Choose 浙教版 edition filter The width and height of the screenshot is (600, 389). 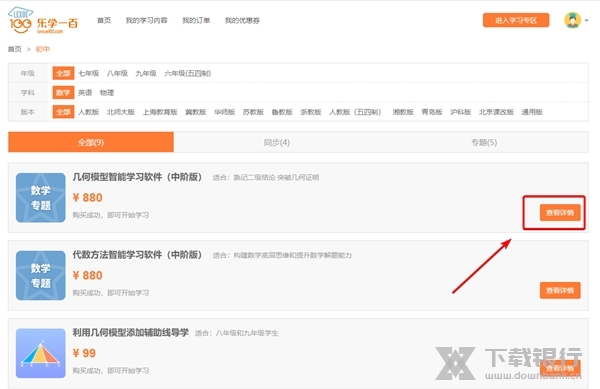(311, 112)
